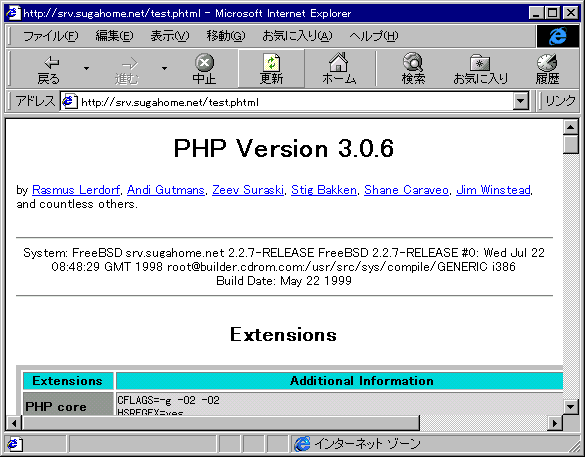Maximize the Internet Explorer window
The width and height of the screenshot is (585, 457).
pos(552,13)
